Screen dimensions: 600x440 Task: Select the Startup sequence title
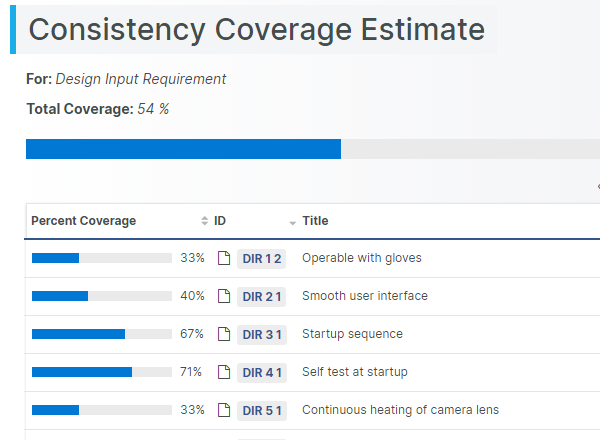click(352, 334)
